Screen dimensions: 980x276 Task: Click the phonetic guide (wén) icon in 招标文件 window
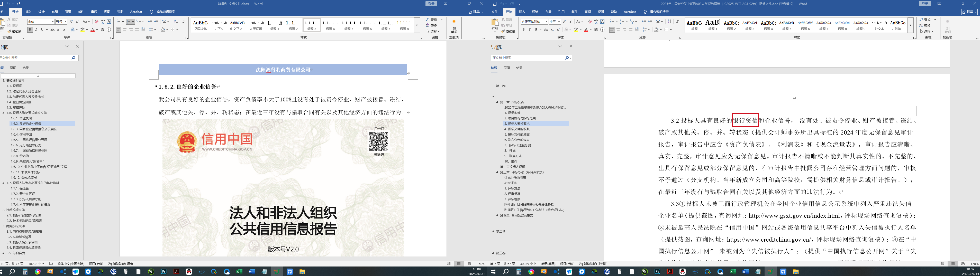coord(596,22)
